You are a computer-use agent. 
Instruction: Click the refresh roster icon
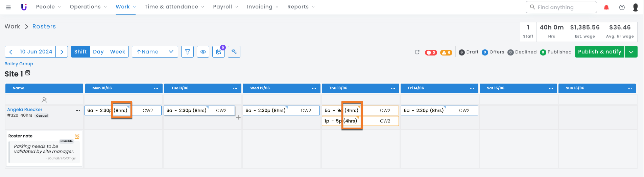(417, 52)
